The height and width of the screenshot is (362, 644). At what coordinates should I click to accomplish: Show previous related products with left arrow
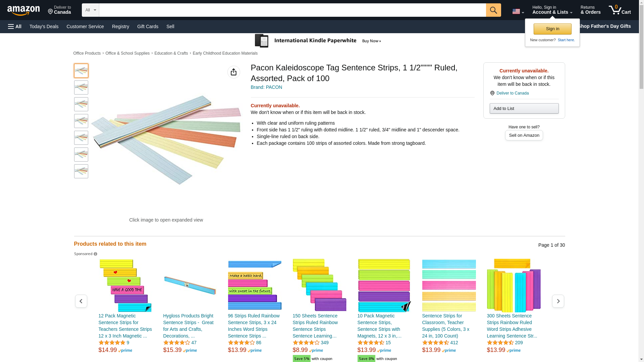click(81, 301)
